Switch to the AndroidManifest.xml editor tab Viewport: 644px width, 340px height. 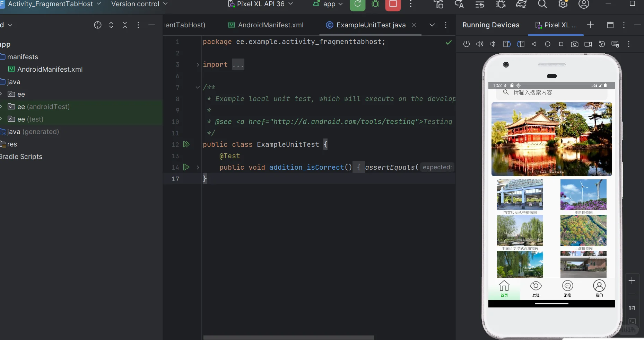[266, 25]
